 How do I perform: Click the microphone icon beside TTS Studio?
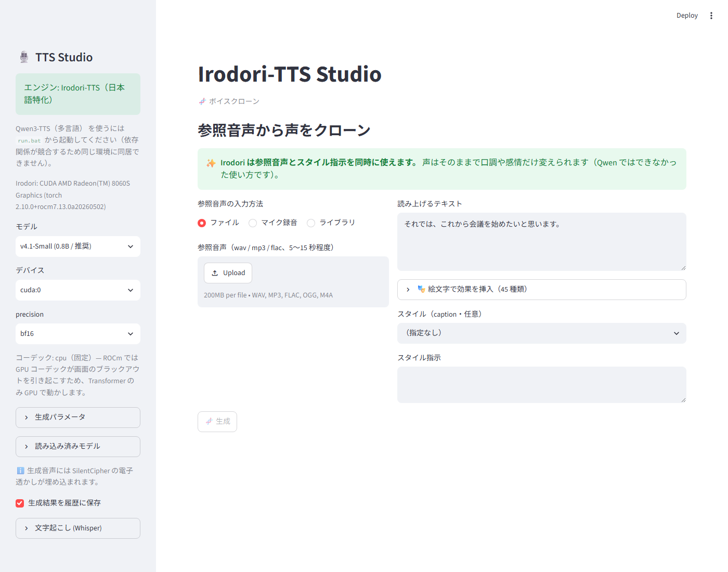(24, 57)
